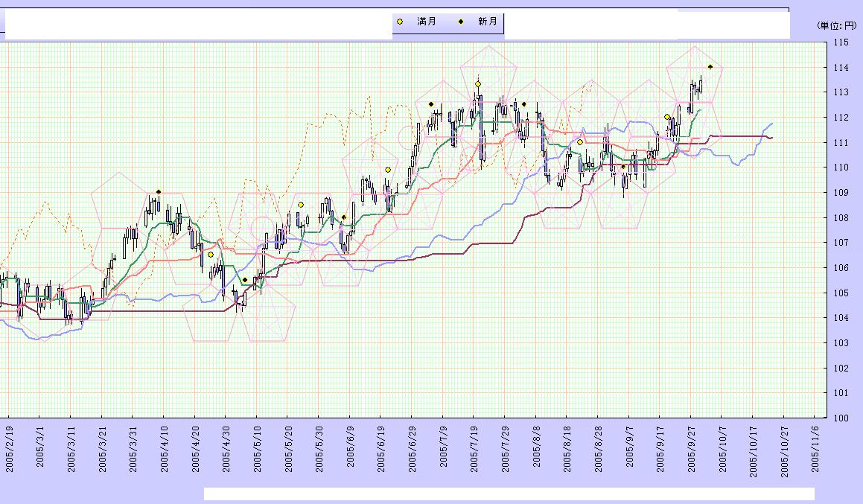
Task: Click the new moon diamond above 2005/7/9
Action: pos(430,102)
